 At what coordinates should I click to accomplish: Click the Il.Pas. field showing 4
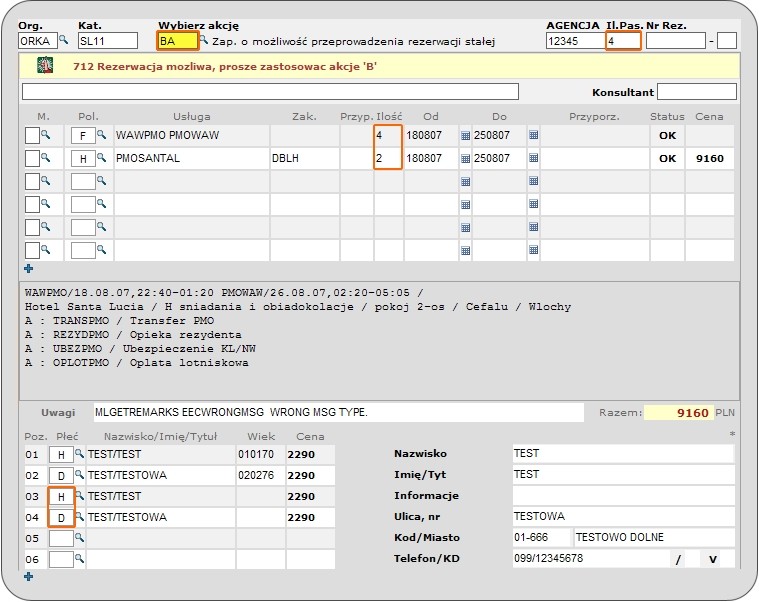tap(623, 41)
